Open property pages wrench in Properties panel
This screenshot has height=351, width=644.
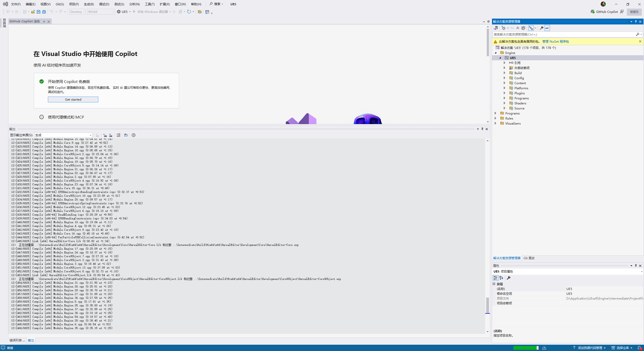tap(509, 278)
